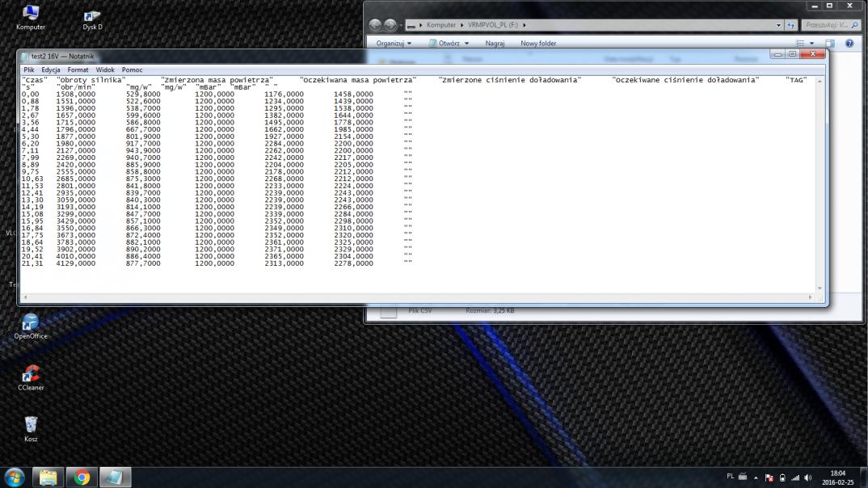The image size is (868, 488).
Task: Click Notatnik vertical scrollbar down arrow
Action: click(x=820, y=288)
